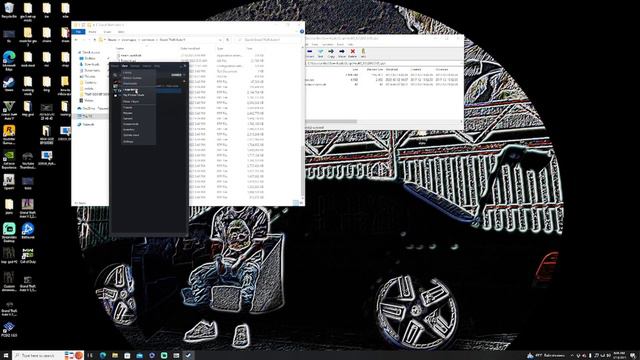This screenshot has height=360, width=640.
Task: Open the Home ribbon tab in Explorer
Action: 92,31
